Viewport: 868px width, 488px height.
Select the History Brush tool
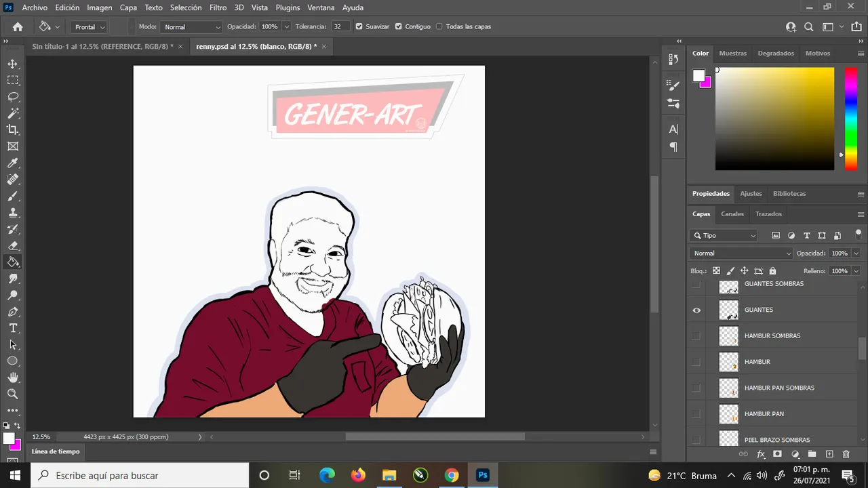[13, 229]
